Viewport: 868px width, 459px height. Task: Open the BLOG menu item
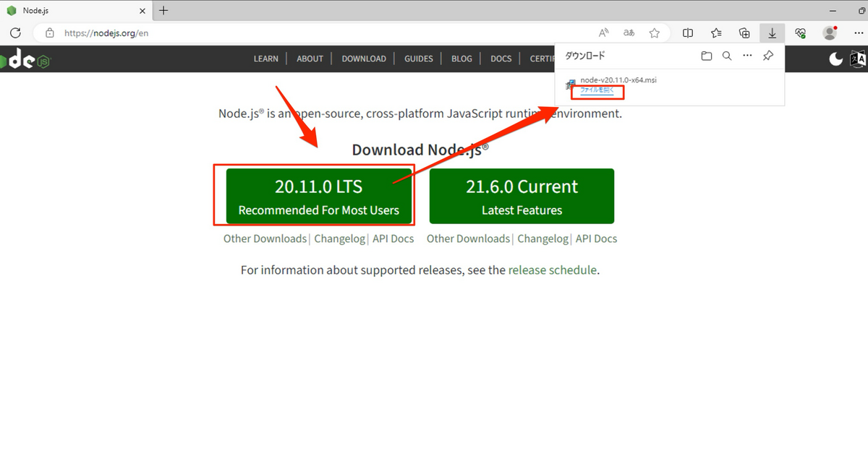pyautogui.click(x=461, y=59)
